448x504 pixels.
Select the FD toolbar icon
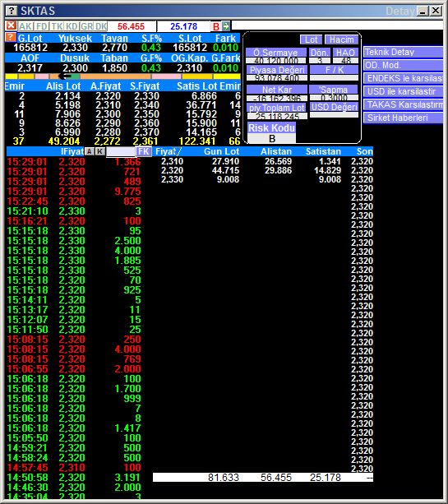[41, 26]
